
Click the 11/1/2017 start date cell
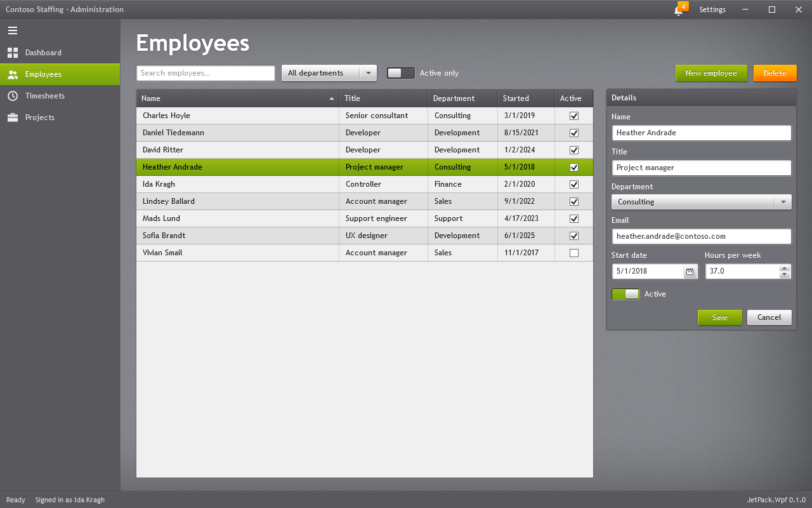click(x=527, y=253)
